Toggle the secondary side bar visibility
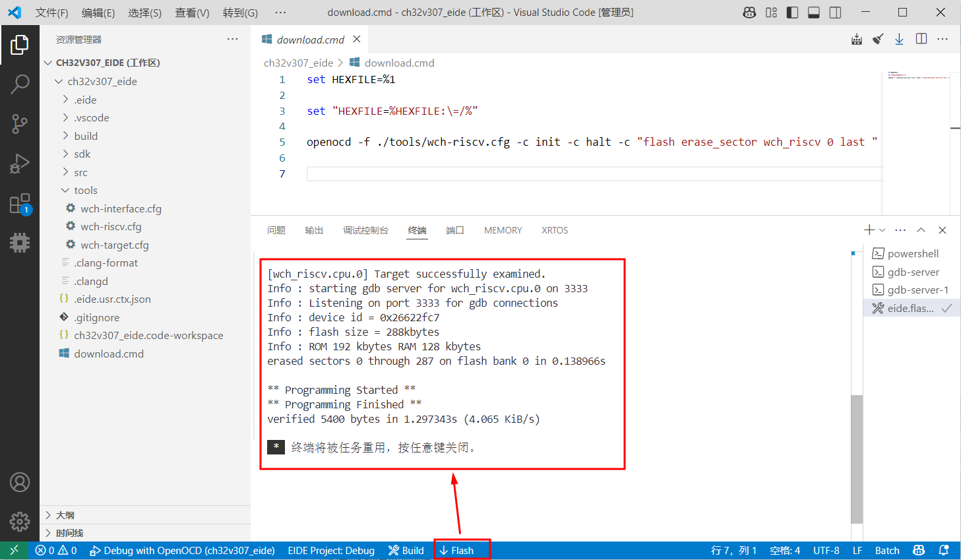The width and height of the screenshot is (961, 560). click(x=835, y=13)
